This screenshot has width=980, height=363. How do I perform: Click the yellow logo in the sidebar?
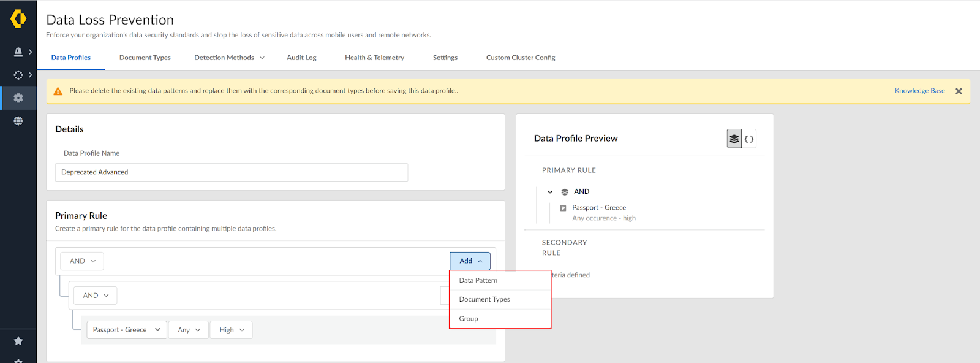tap(18, 19)
